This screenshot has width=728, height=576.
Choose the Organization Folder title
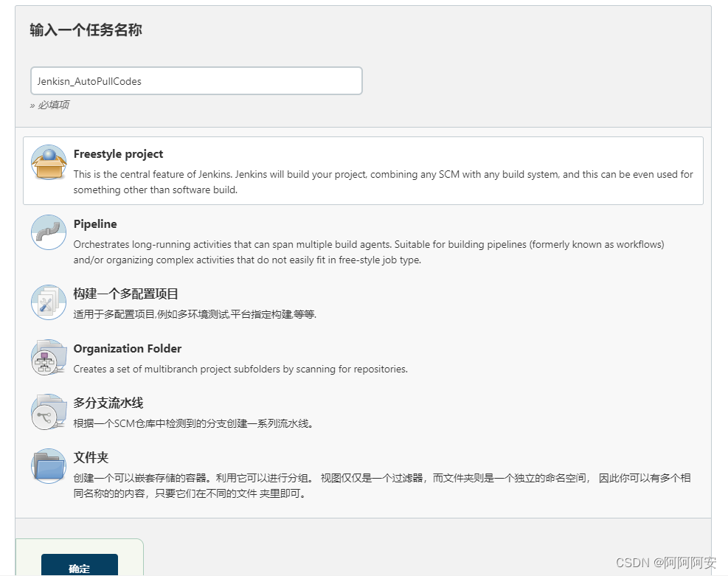pos(127,349)
